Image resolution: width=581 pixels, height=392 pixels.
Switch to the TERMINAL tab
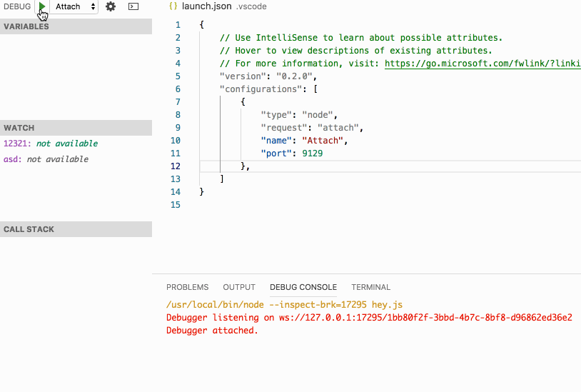[x=371, y=287]
